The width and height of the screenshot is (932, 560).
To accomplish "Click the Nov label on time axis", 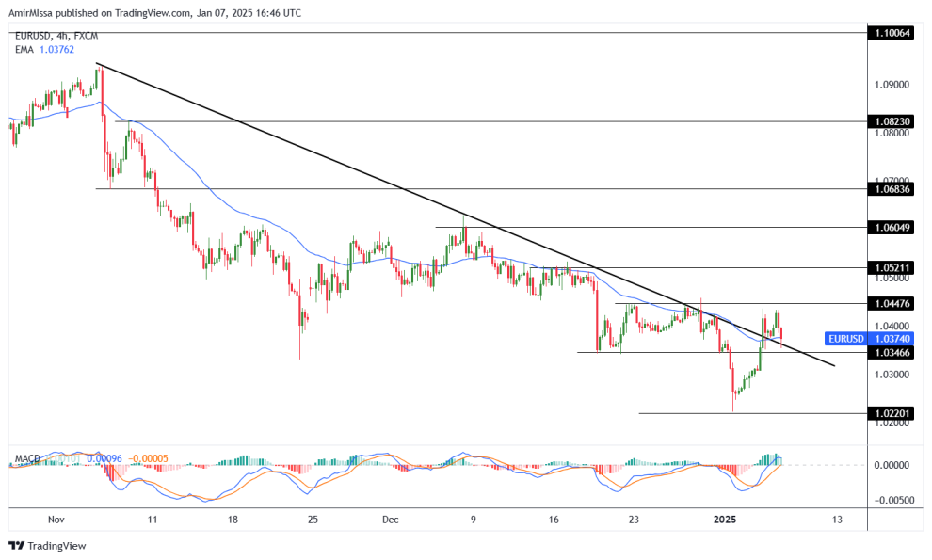I will [x=56, y=520].
